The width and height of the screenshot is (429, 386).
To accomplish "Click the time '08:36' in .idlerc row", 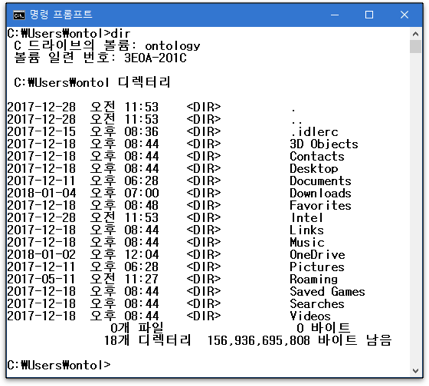I will pos(142,132).
